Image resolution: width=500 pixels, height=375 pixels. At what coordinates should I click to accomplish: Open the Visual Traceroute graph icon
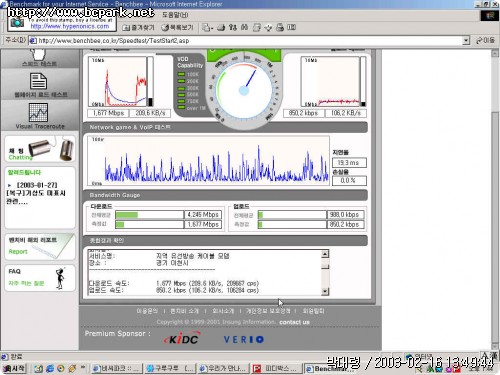[x=38, y=112]
